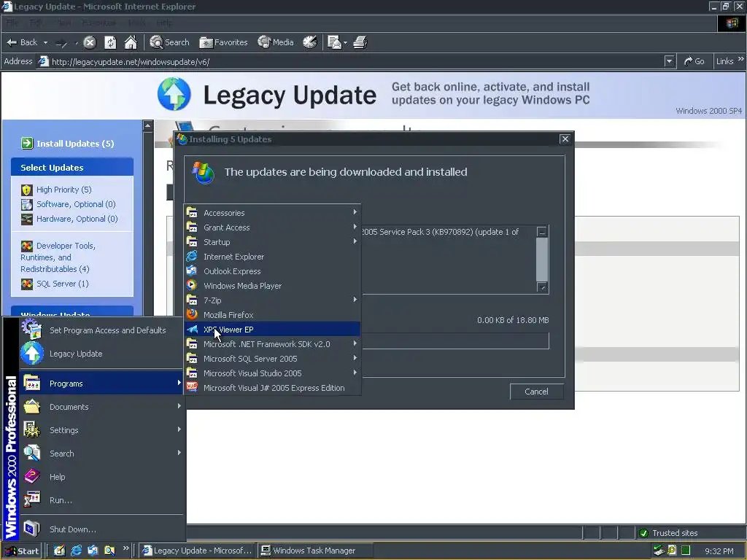Screen dimensions: 747x560
Task: Expand the Documents submenu arrow
Action: [179, 405]
